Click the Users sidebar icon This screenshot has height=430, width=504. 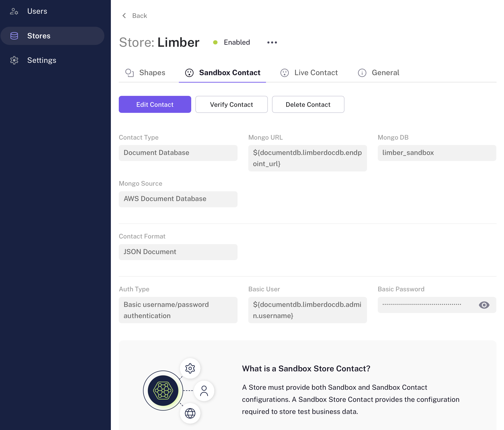tap(14, 11)
